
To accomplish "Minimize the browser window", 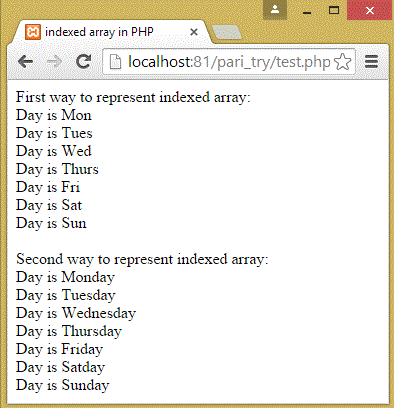I will pos(307,10).
